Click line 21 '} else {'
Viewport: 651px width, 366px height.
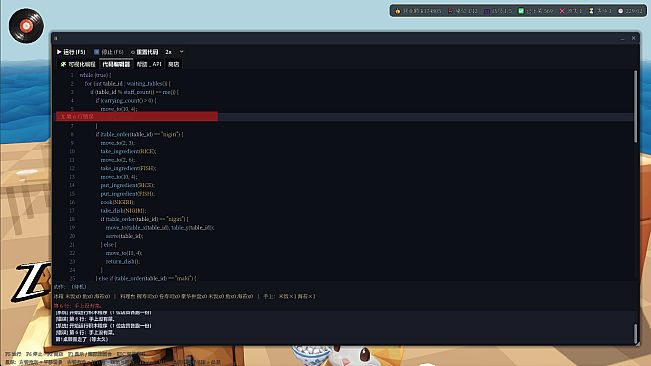[109, 244]
